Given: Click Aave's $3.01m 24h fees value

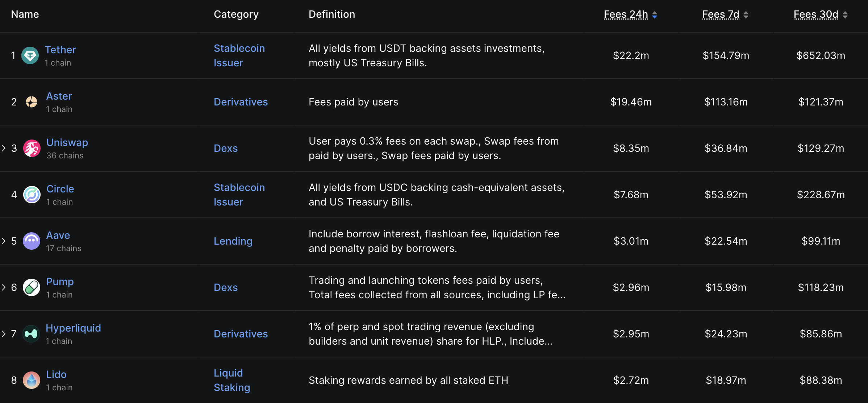Looking at the screenshot, I should [x=631, y=241].
